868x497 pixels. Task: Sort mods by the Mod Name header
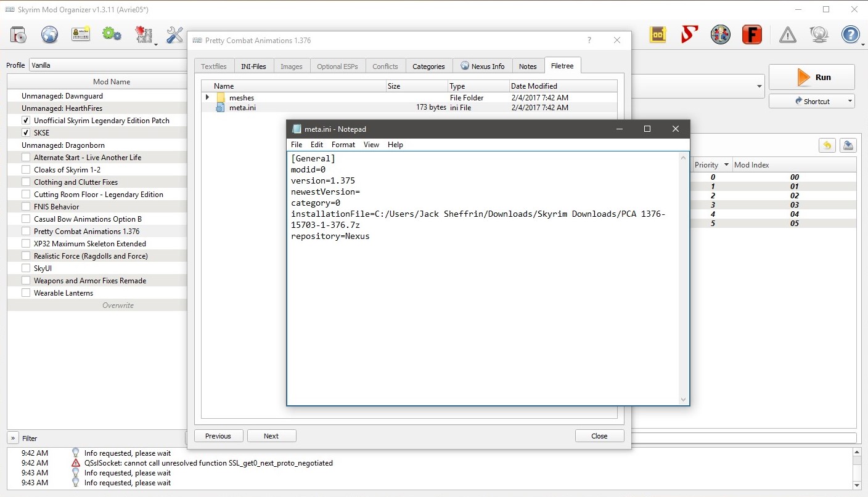pos(97,81)
